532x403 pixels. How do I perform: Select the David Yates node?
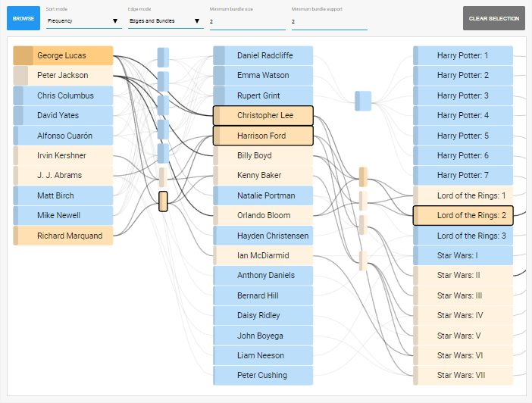tap(63, 115)
